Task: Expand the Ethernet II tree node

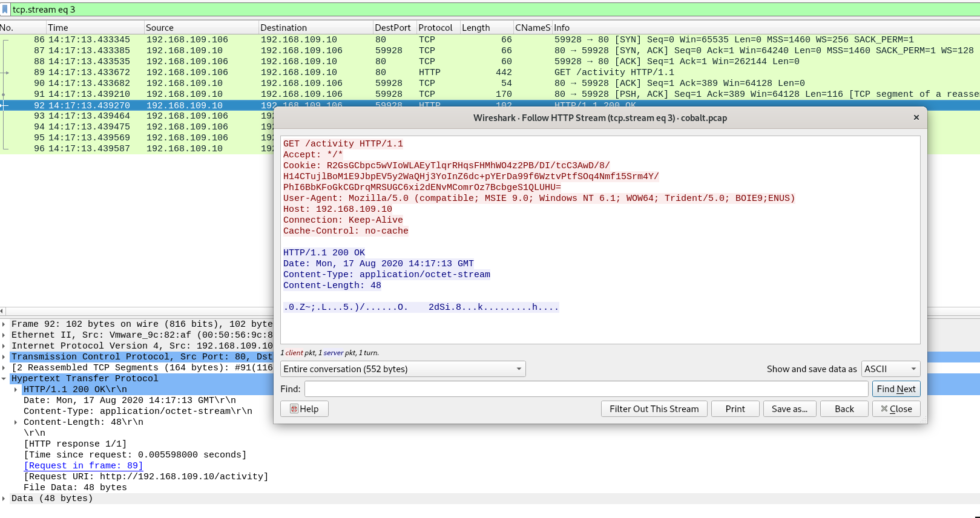Action: (x=4, y=335)
